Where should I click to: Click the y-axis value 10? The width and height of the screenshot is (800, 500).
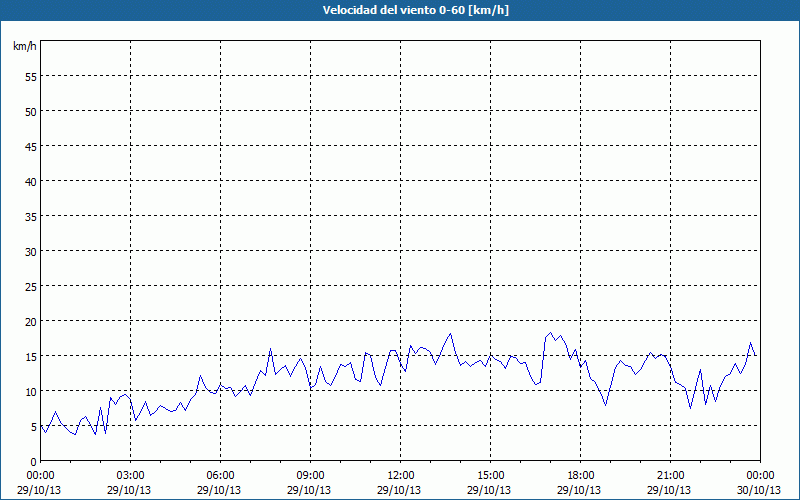point(31,391)
